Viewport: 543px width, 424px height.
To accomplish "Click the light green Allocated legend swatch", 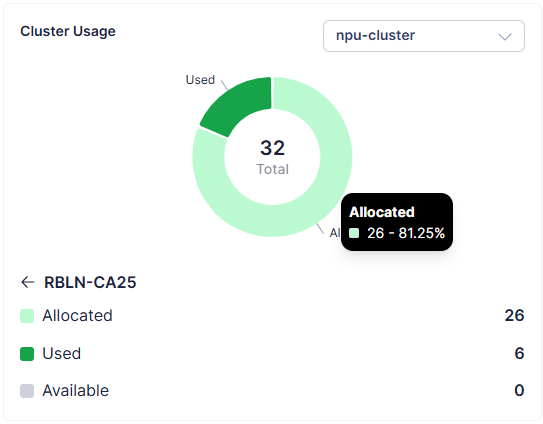I will point(27,316).
